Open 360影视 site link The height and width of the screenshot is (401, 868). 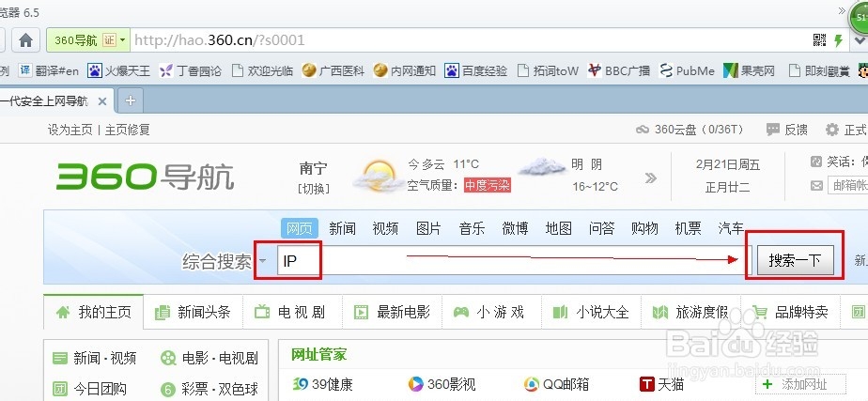(x=442, y=384)
